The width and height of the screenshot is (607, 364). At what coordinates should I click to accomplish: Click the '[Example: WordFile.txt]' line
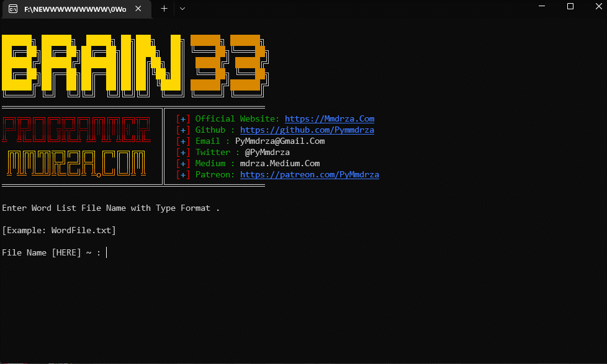coord(59,230)
